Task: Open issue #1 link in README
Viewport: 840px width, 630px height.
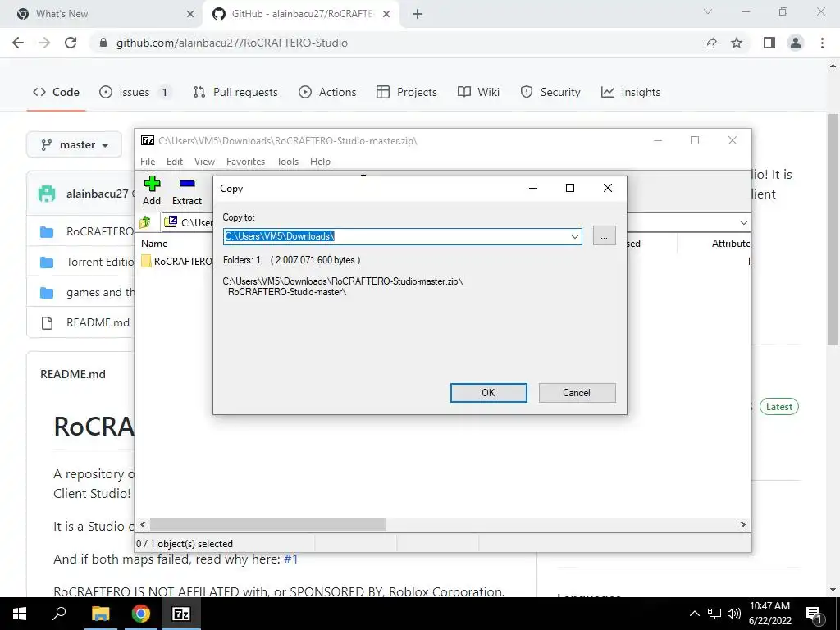Action: coord(290,559)
